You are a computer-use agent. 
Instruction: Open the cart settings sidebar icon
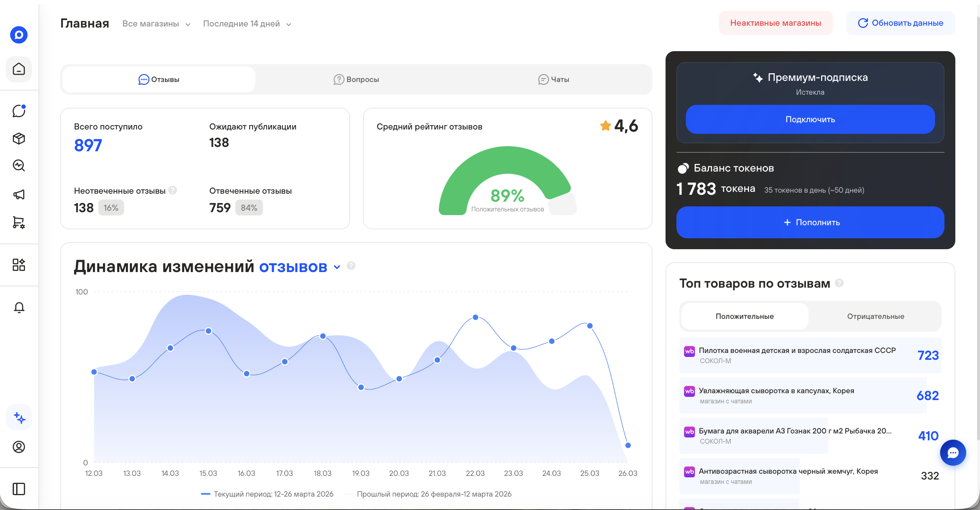coord(18,222)
